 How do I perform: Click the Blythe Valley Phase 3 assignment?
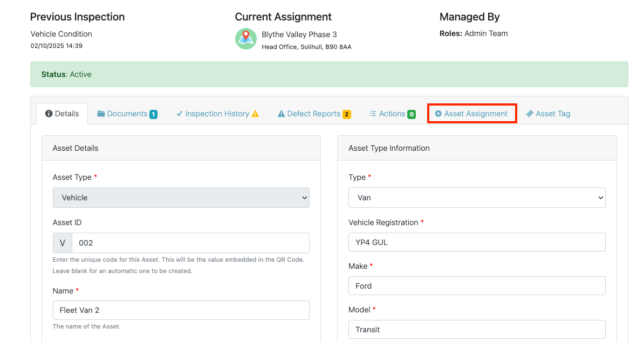(x=299, y=34)
